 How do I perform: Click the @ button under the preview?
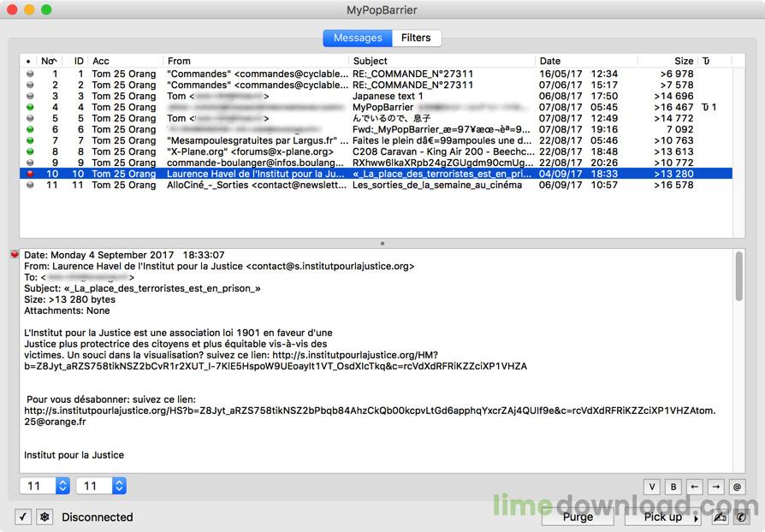click(x=738, y=487)
